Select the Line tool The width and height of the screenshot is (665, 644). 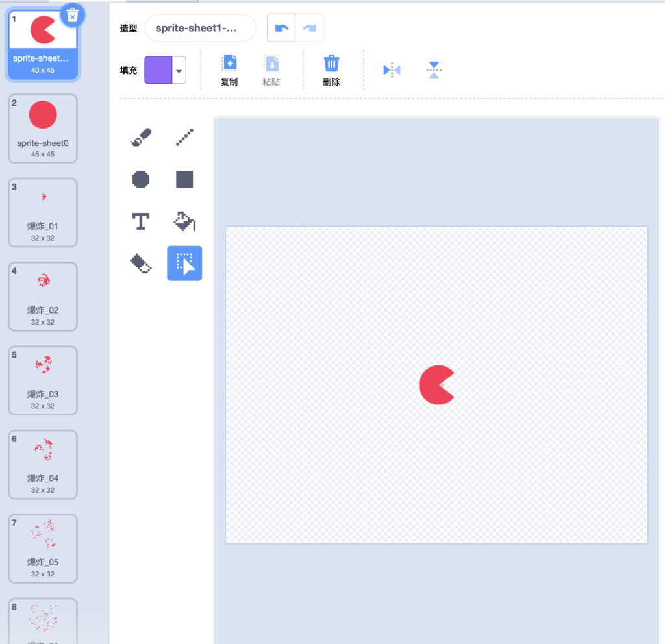point(184,138)
